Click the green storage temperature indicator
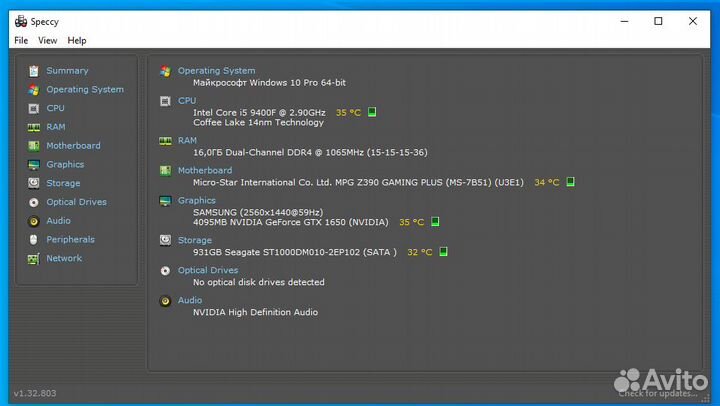 [x=443, y=252]
